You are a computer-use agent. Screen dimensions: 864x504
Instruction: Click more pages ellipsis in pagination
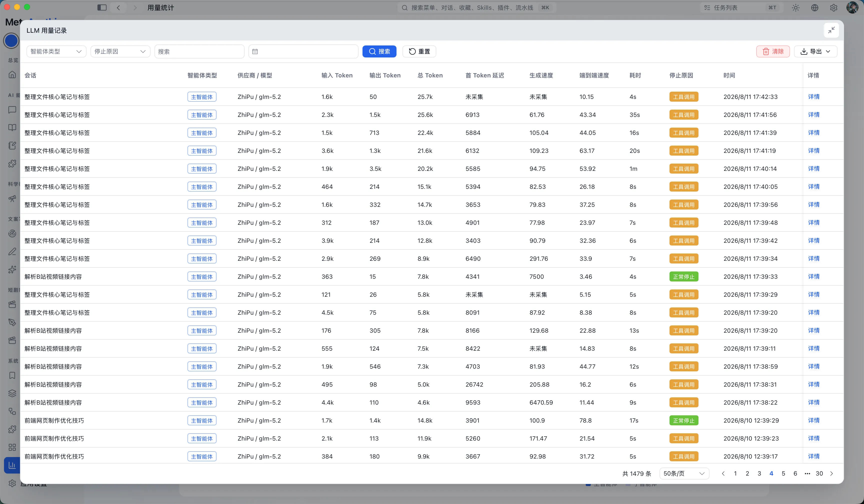pyautogui.click(x=807, y=473)
